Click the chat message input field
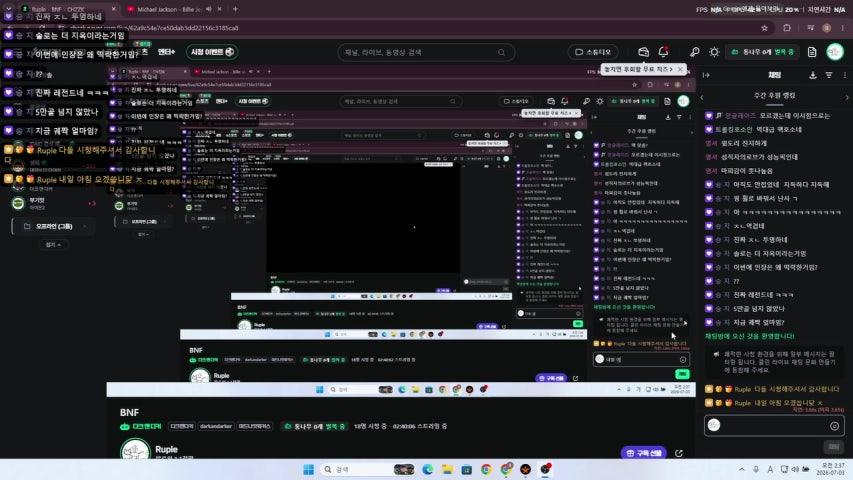853x480 pixels. [x=774, y=426]
